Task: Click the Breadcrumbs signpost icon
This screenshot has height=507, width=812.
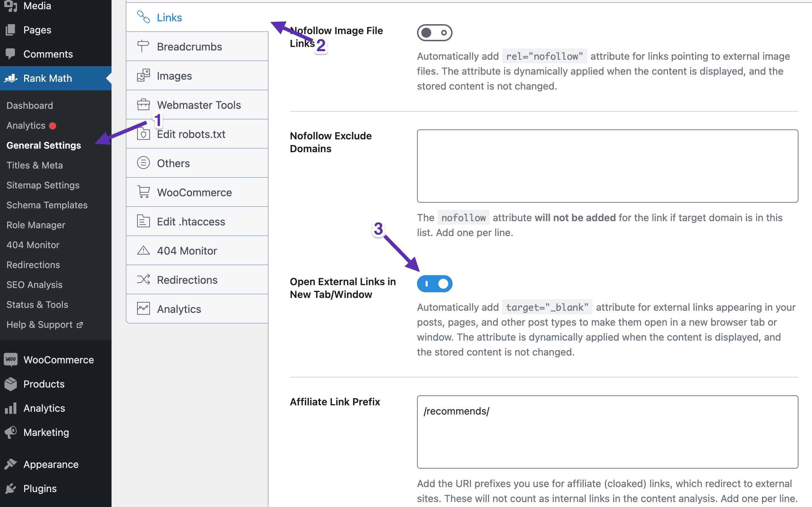Action: click(143, 46)
